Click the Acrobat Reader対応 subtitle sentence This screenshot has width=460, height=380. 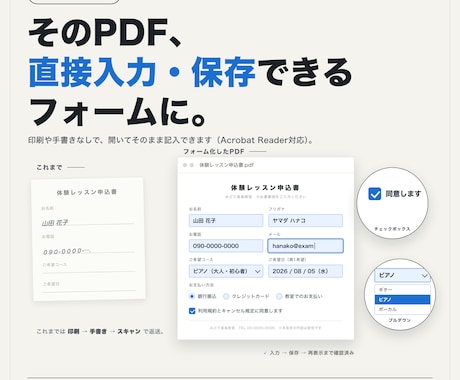[171, 140]
